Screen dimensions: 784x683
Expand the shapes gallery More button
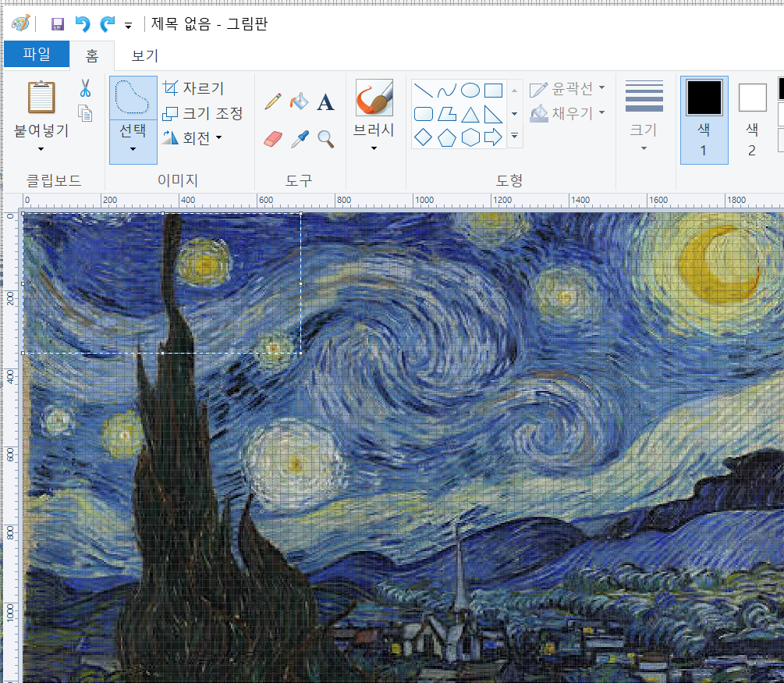(x=515, y=136)
